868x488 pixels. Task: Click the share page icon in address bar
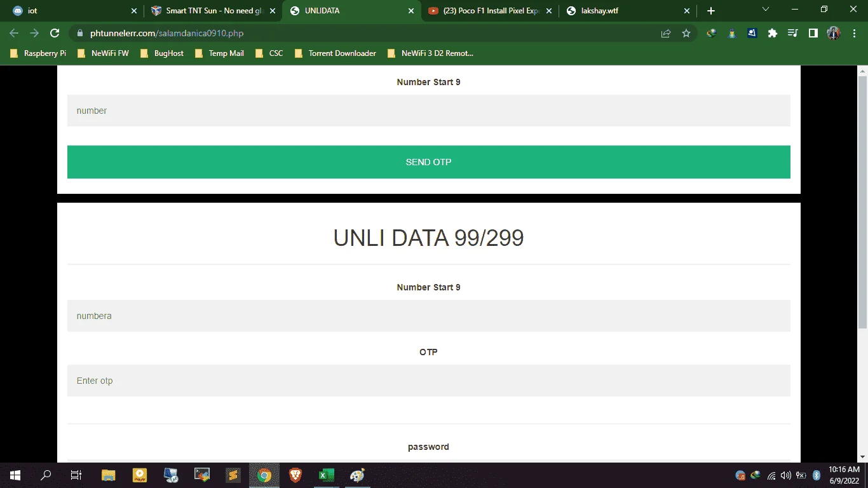(666, 34)
